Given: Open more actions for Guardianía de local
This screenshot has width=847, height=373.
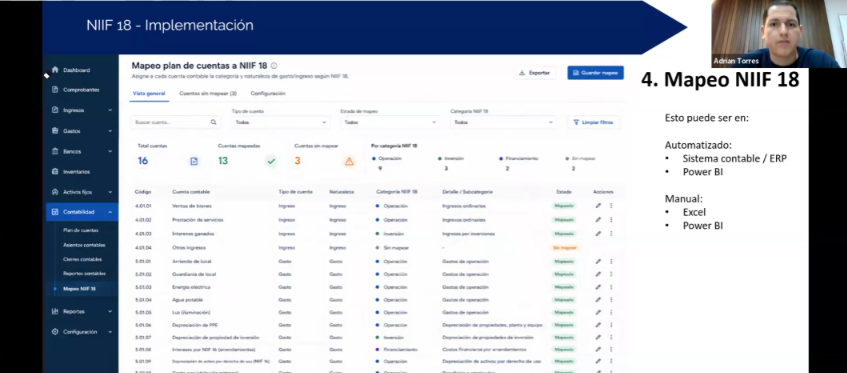Looking at the screenshot, I should pyautogui.click(x=611, y=274).
